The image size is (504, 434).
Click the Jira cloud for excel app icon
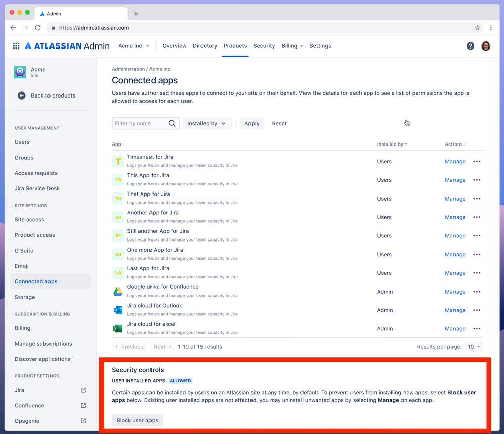pos(117,328)
